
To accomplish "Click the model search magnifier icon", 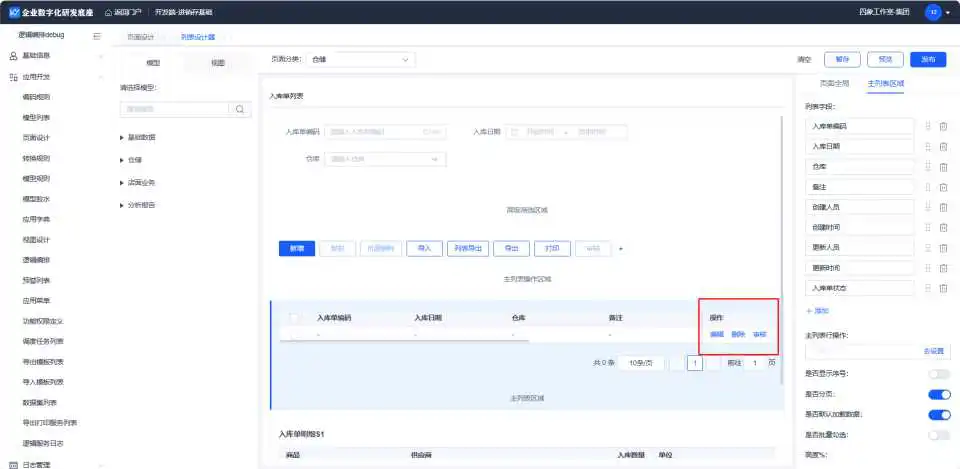I will pyautogui.click(x=240, y=109).
